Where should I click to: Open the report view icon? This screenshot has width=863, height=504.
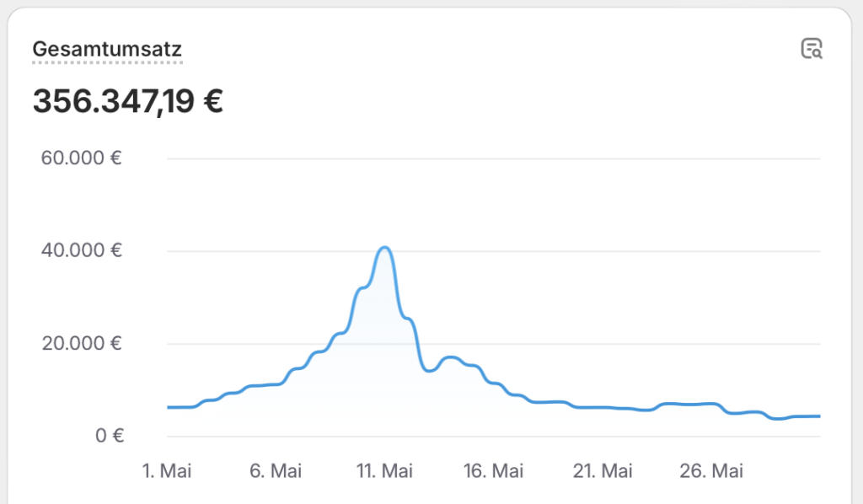point(812,48)
